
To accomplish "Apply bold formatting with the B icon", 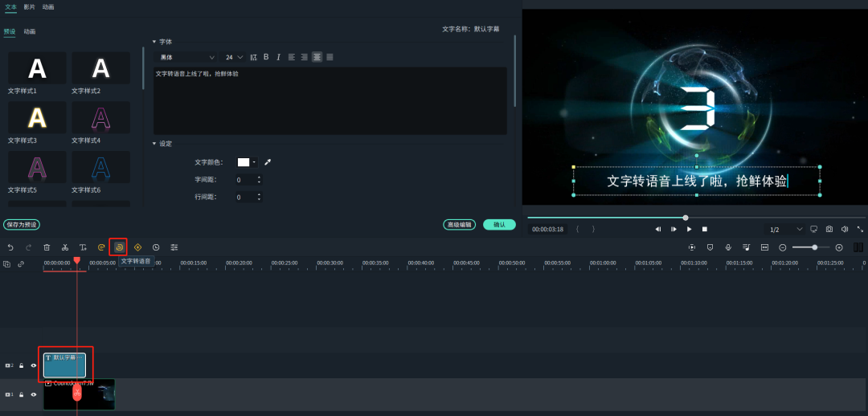I will (x=266, y=57).
